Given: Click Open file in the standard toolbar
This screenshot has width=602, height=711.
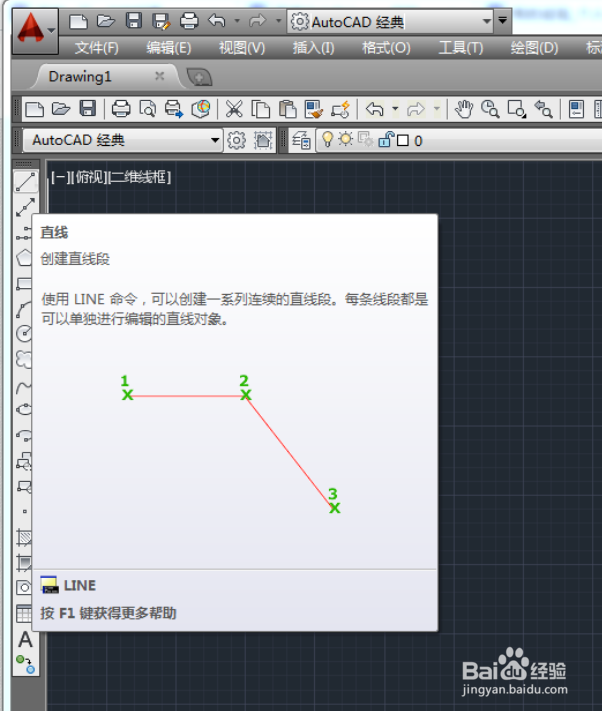Looking at the screenshot, I should click(x=61, y=109).
